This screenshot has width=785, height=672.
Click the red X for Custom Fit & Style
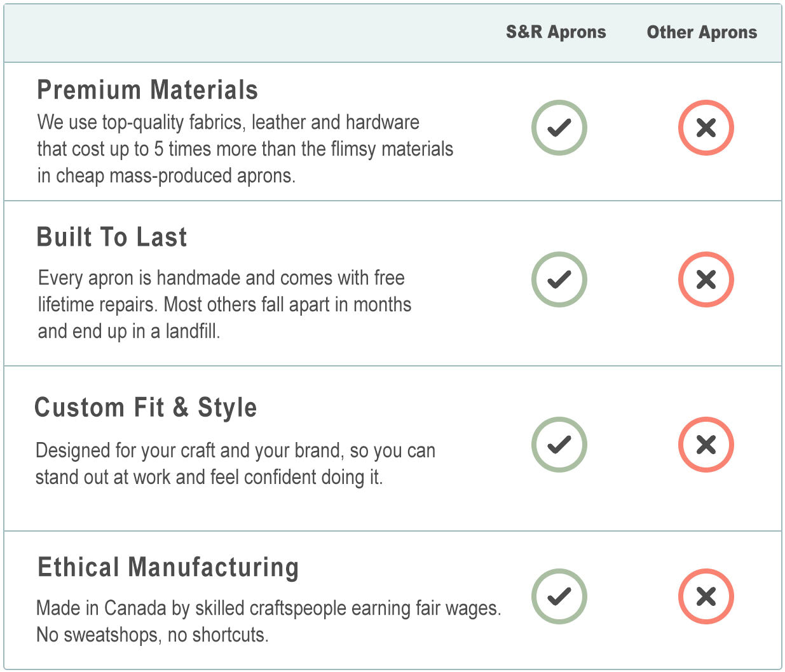point(706,444)
